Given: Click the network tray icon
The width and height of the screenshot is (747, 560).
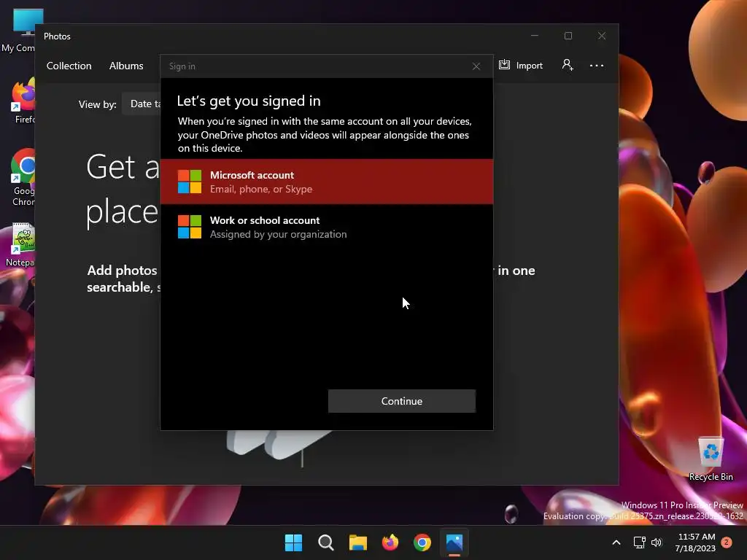Looking at the screenshot, I should [x=639, y=542].
